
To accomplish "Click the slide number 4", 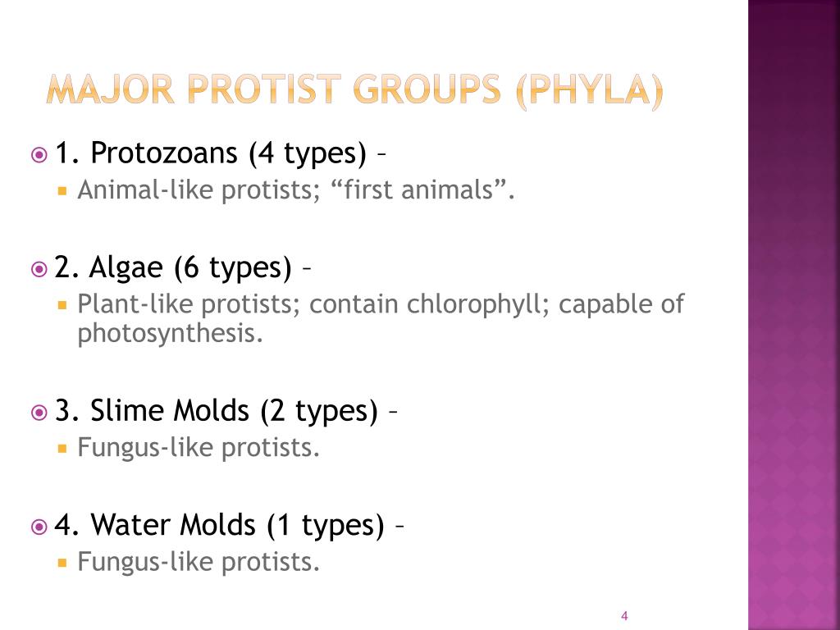I will (624, 616).
